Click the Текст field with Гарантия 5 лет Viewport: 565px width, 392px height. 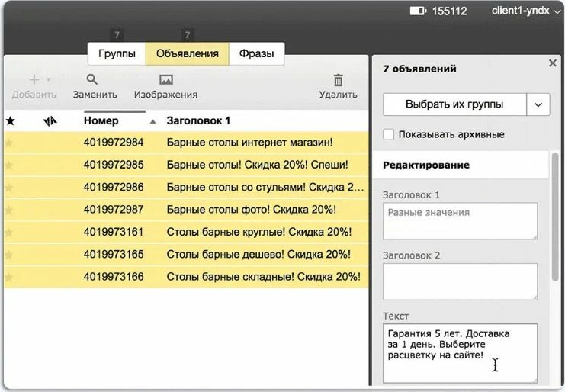460,353
